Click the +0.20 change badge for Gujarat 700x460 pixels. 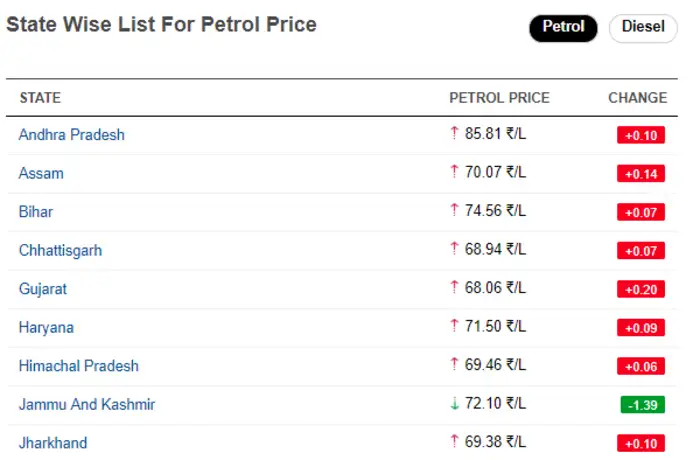click(640, 289)
